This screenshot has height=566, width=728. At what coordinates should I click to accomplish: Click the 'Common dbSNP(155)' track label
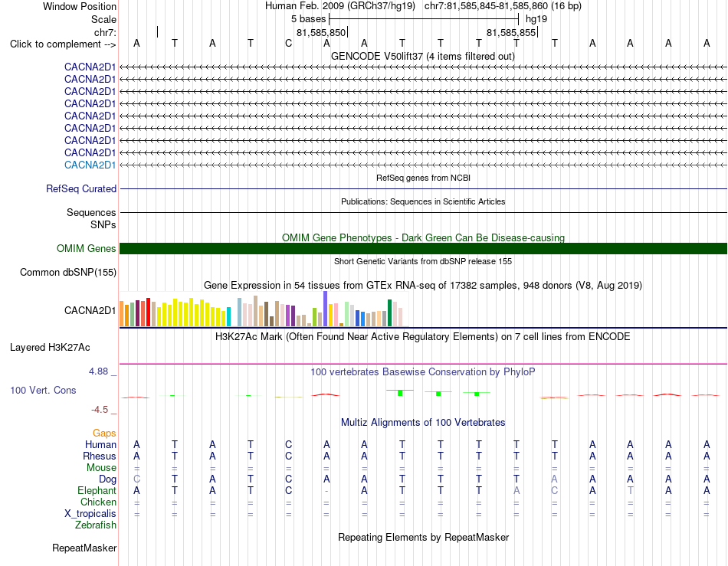(x=67, y=273)
